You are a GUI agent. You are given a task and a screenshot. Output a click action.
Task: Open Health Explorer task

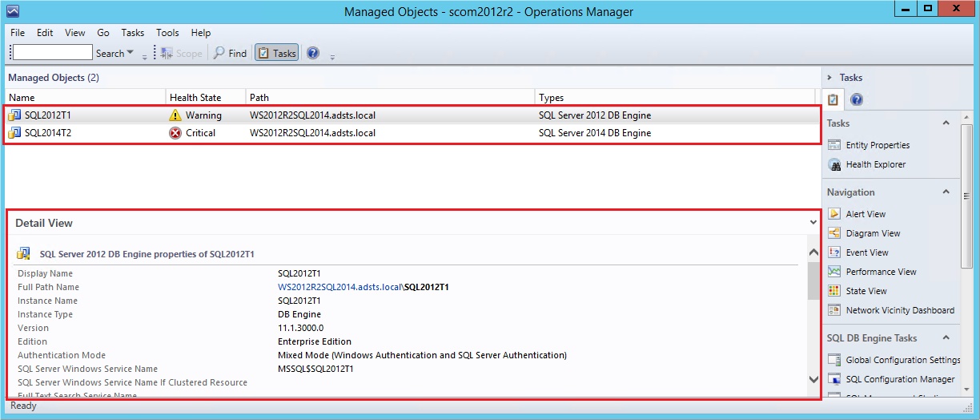pyautogui.click(x=876, y=164)
